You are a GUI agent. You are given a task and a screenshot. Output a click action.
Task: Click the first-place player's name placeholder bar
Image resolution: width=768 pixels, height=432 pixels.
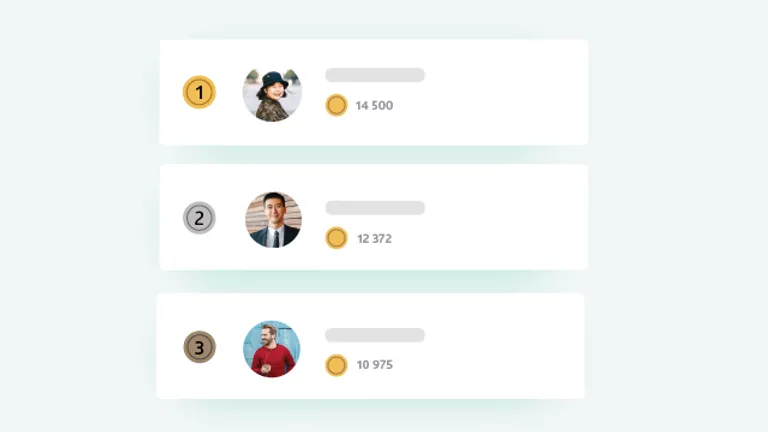click(375, 75)
